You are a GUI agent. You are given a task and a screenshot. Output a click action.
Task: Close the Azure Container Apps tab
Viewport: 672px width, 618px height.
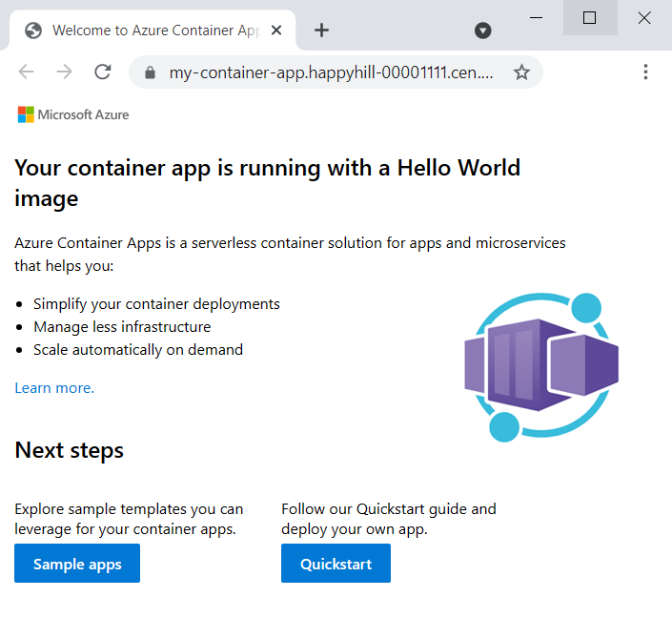(x=276, y=31)
